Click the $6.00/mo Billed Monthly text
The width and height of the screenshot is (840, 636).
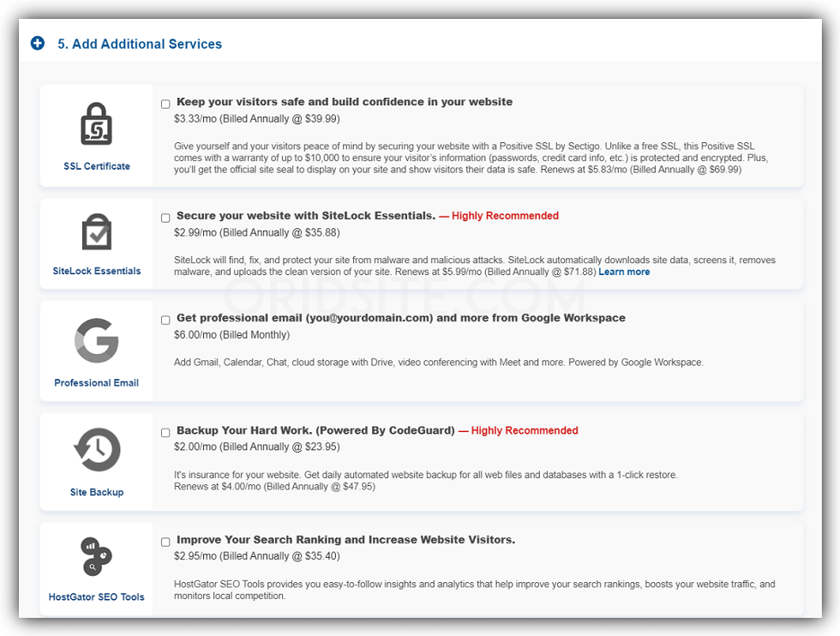pos(231,335)
